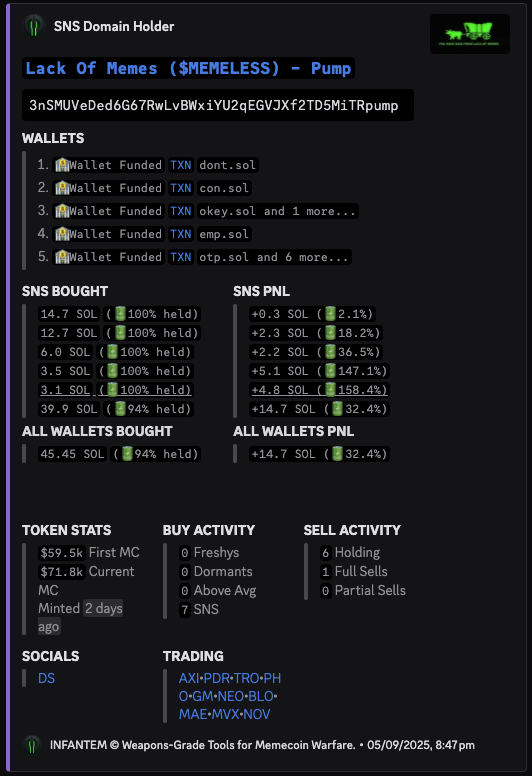Click the battery emoji beside 147.1%
Image resolution: width=532 pixels, height=776 pixels.
click(x=331, y=371)
